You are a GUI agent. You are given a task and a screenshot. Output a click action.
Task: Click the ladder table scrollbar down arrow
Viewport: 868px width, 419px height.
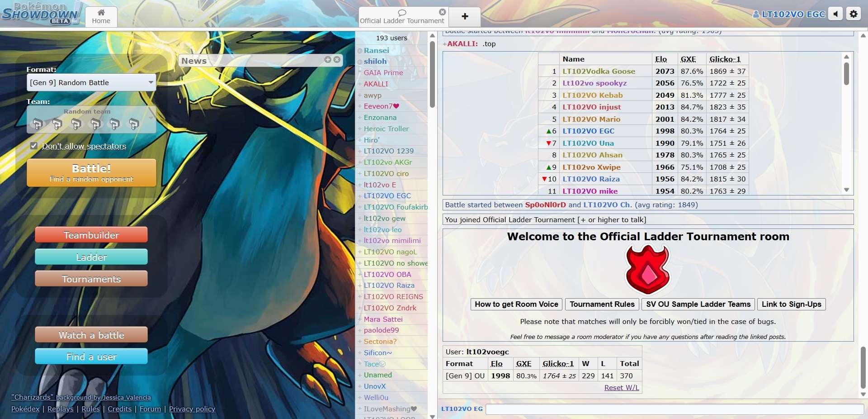pos(847,190)
